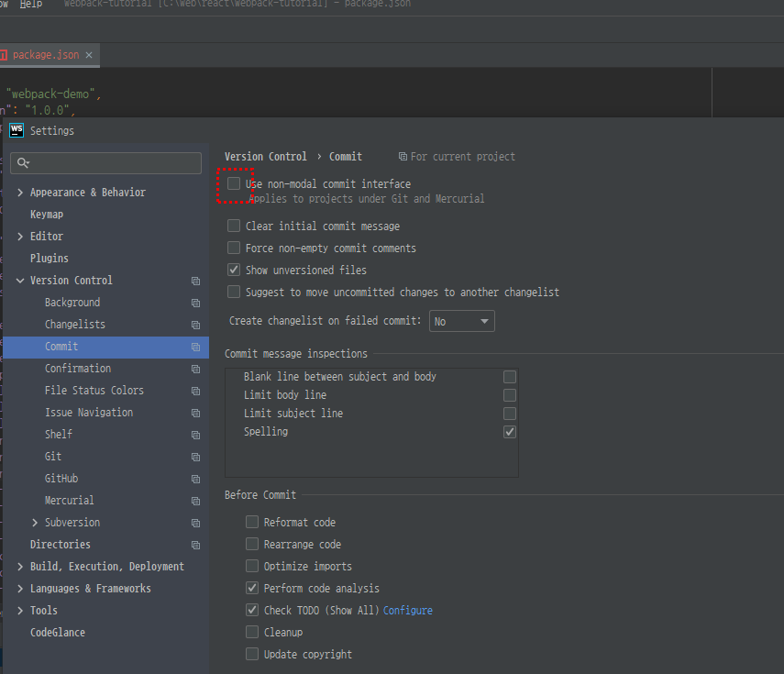The width and height of the screenshot is (784, 674).
Task: Click the project-level icon beside Directories
Action: tap(195, 545)
